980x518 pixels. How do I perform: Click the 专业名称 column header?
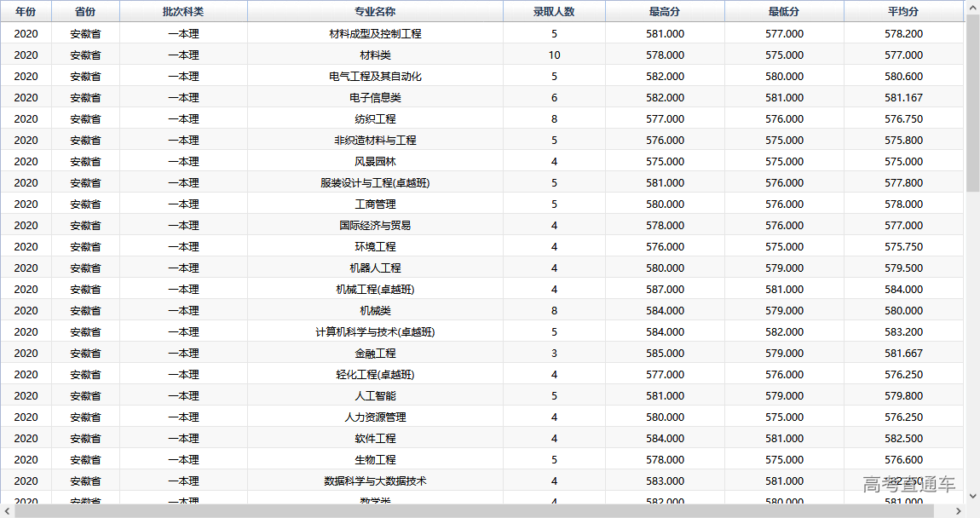[375, 12]
